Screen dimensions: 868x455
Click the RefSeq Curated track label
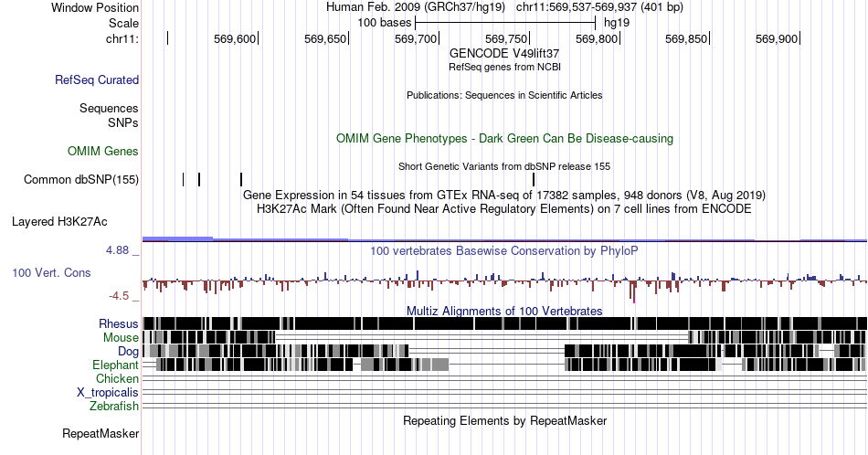coord(97,79)
